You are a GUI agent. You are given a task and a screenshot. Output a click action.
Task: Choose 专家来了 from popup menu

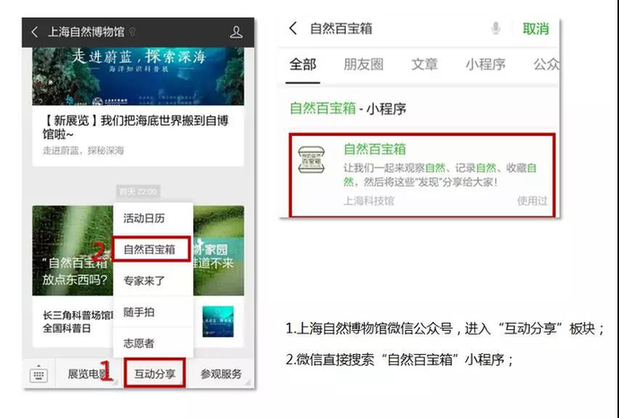(x=153, y=281)
